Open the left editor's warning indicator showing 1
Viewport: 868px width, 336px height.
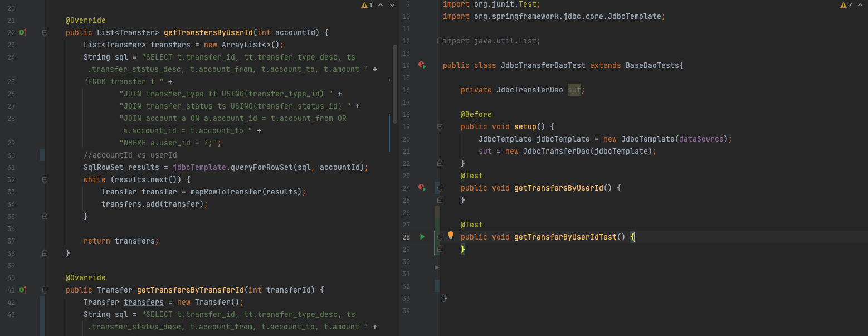point(367,5)
